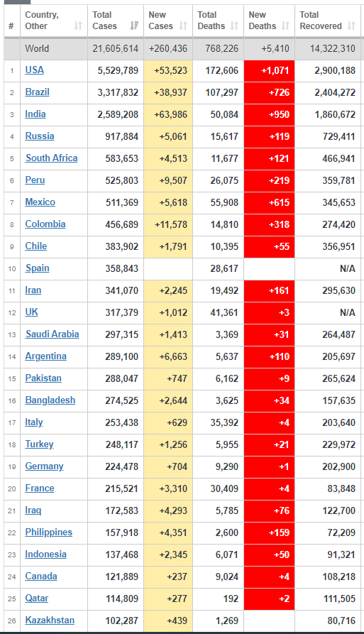Click USA new deaths red cell
Viewport: 364px width, 634px height.
(x=269, y=70)
